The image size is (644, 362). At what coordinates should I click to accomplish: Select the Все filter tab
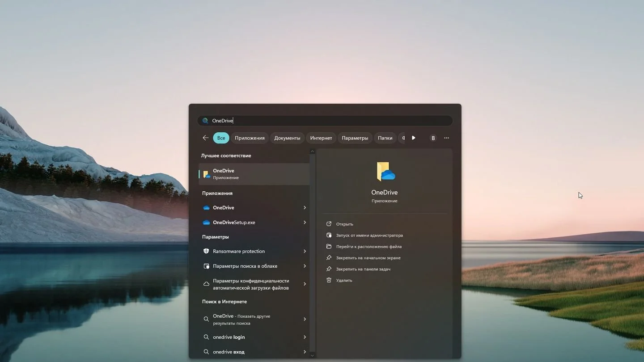pyautogui.click(x=221, y=138)
